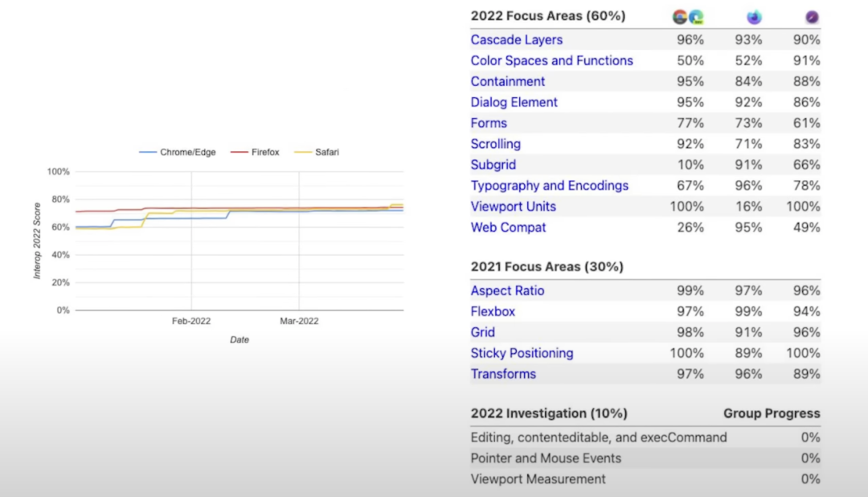868x497 pixels.
Task: Open the Cascade Layers link
Action: point(517,40)
